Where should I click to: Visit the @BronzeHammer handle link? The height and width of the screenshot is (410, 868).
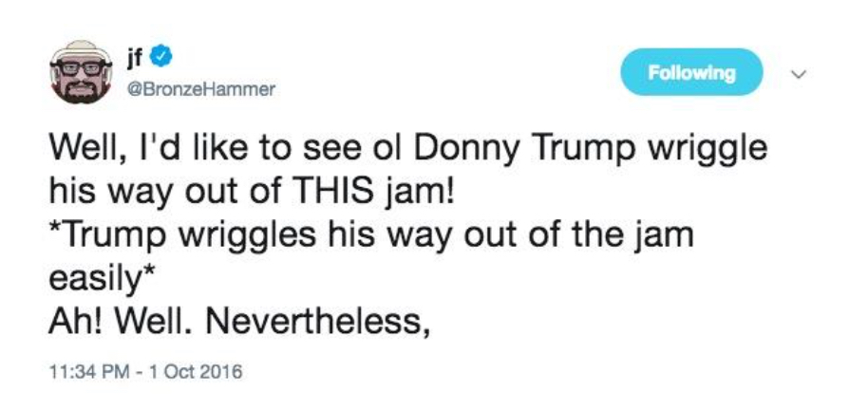point(188,89)
